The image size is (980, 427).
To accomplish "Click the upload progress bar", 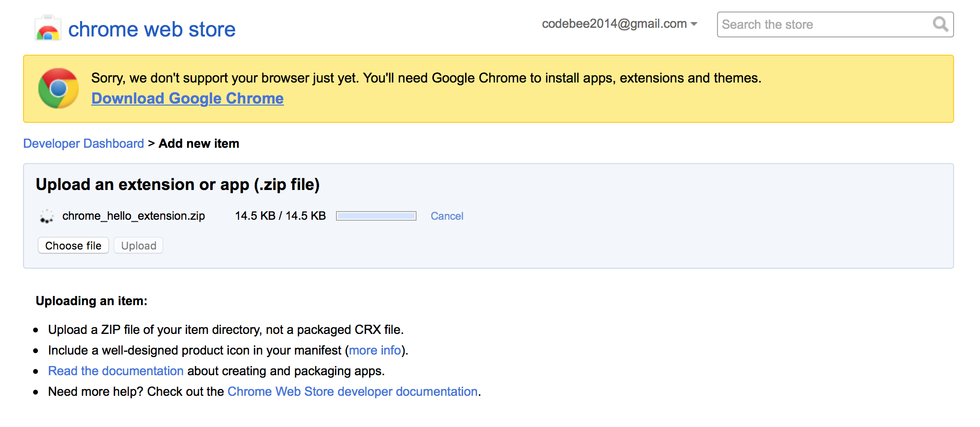I will click(x=376, y=216).
